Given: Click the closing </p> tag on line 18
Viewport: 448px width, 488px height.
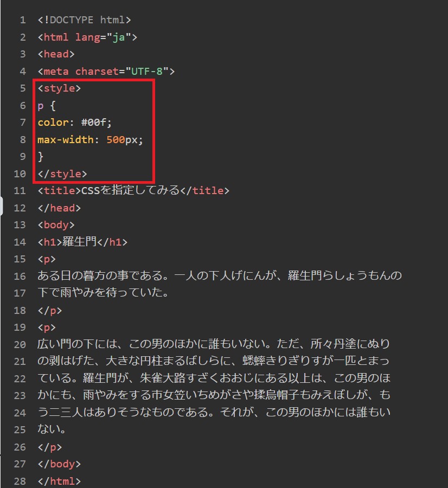Looking at the screenshot, I should pyautogui.click(x=50, y=310).
